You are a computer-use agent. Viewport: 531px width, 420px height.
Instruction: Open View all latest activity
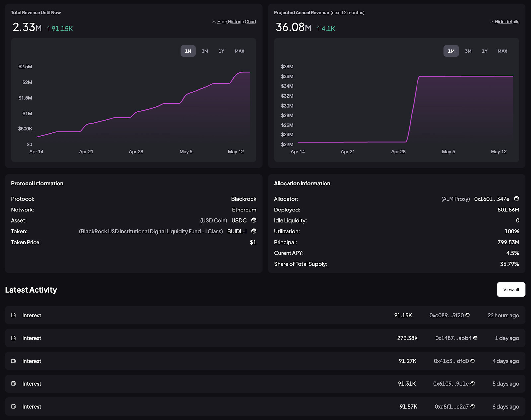511,289
